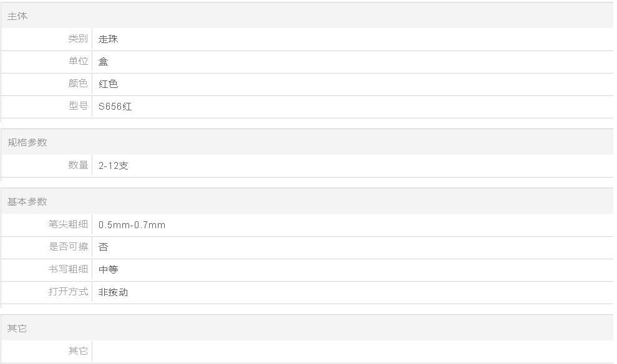Click the S656红 model value
Image resolution: width=617 pixels, height=364 pixels.
click(x=115, y=107)
